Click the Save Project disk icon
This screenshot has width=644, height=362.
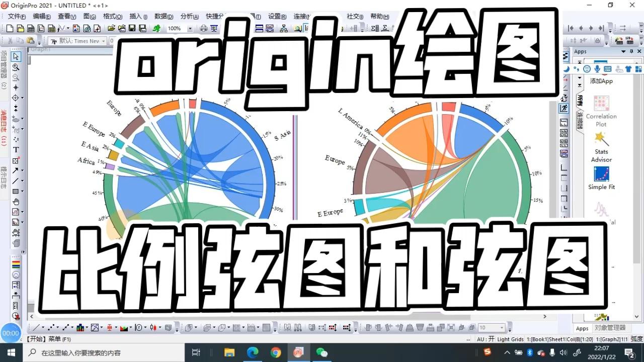[x=132, y=29]
